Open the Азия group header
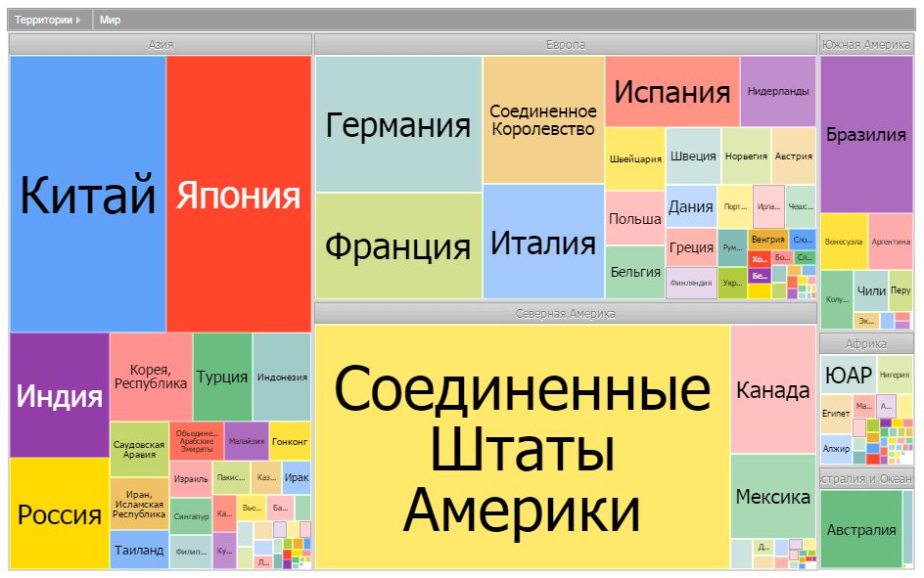This screenshot has height=578, width=924. click(161, 44)
